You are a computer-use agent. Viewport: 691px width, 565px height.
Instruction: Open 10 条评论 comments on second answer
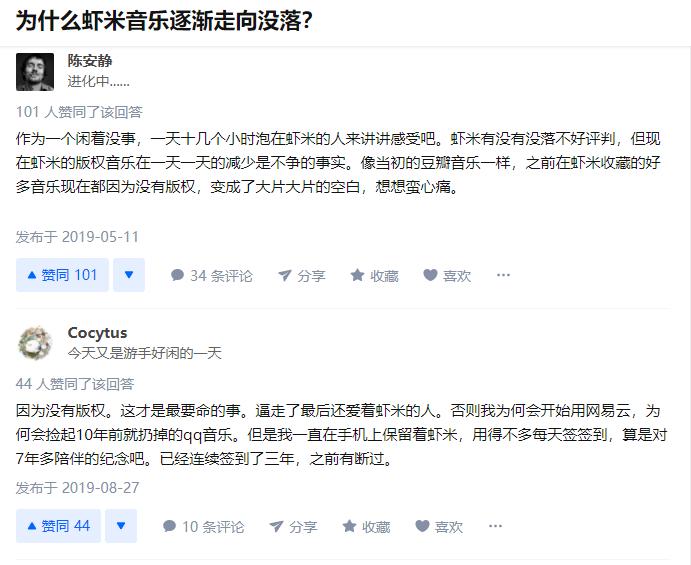pyautogui.click(x=203, y=526)
